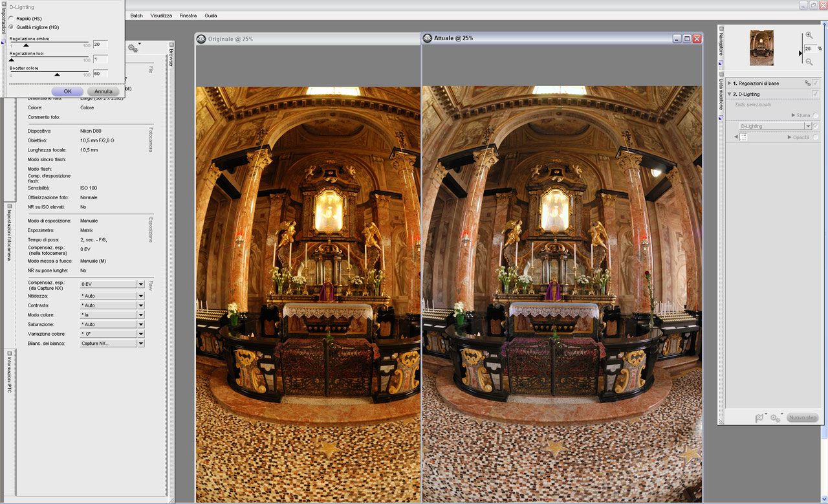The width and height of the screenshot is (828, 504).
Task: Click the Browser palette collapse icon
Action: [171, 46]
